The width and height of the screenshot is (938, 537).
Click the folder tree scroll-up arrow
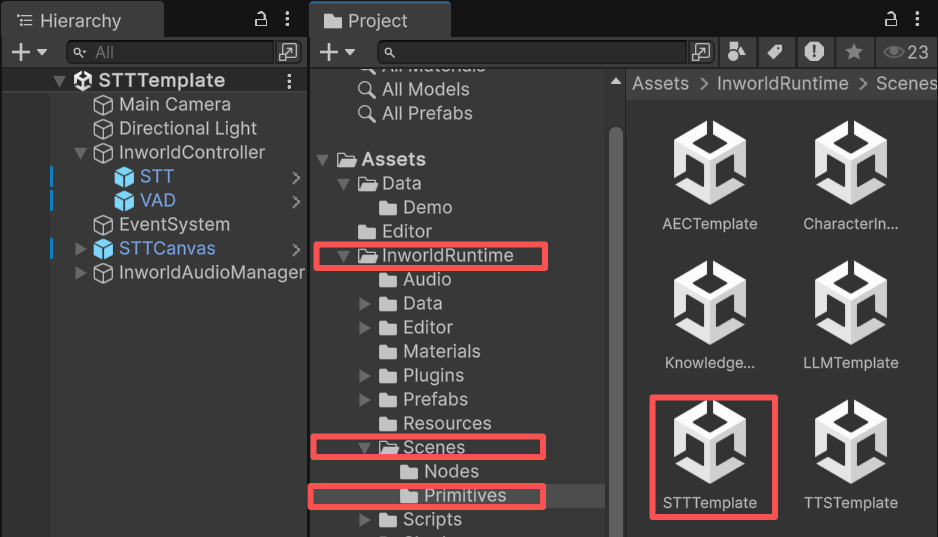click(616, 81)
